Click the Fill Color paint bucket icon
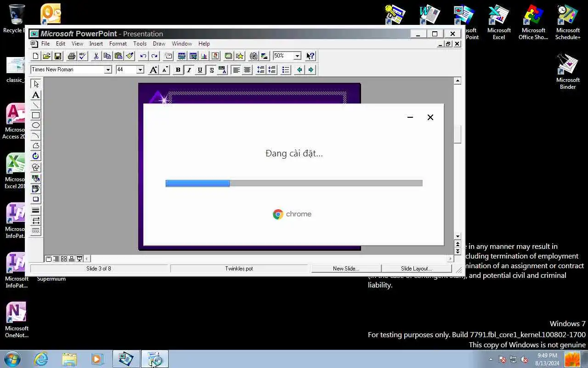 [36, 178]
